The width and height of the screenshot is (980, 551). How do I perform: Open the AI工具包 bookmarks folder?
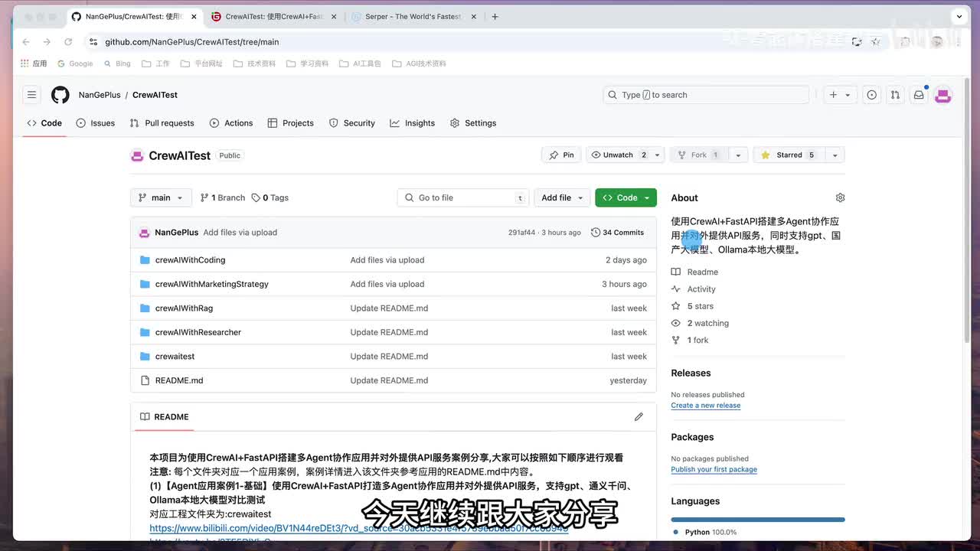tap(360, 64)
